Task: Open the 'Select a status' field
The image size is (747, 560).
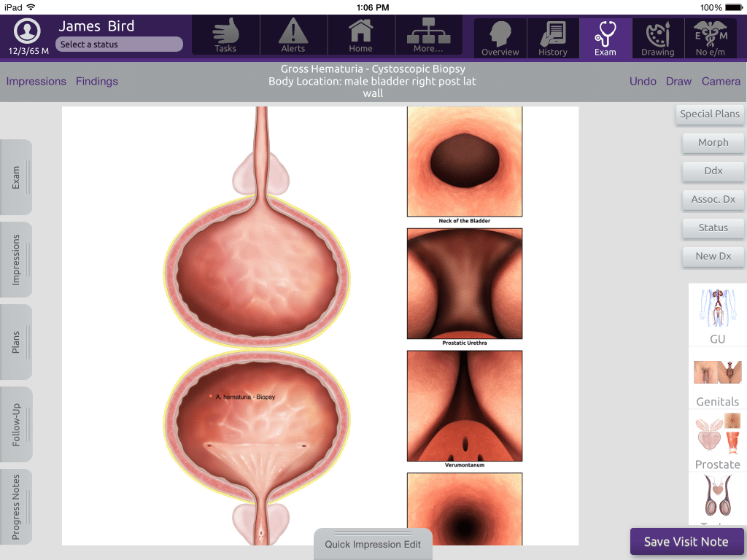Action: tap(119, 44)
